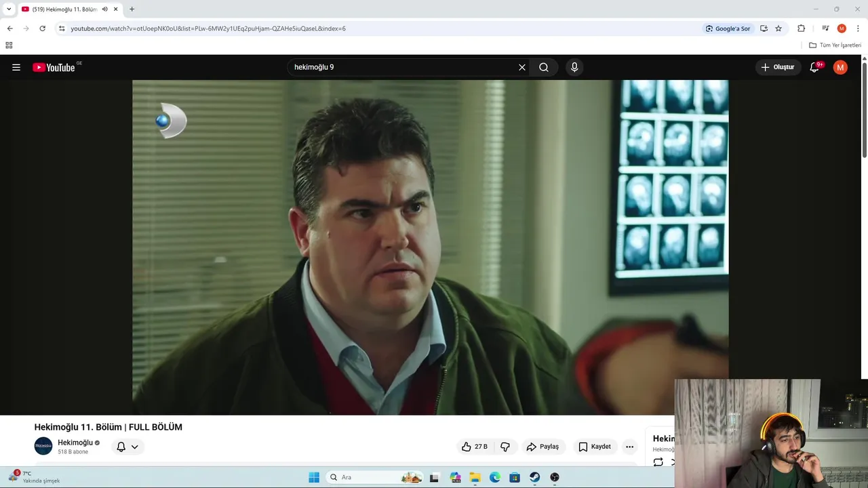The image size is (868, 488).
Task: Bookmark this page with star
Action: [778, 28]
